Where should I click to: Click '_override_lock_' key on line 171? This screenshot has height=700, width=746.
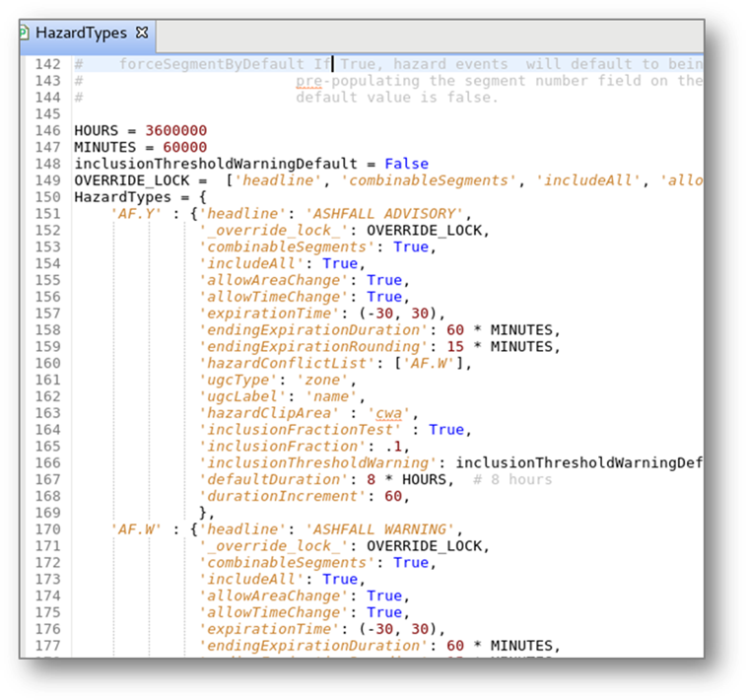[x=274, y=546]
